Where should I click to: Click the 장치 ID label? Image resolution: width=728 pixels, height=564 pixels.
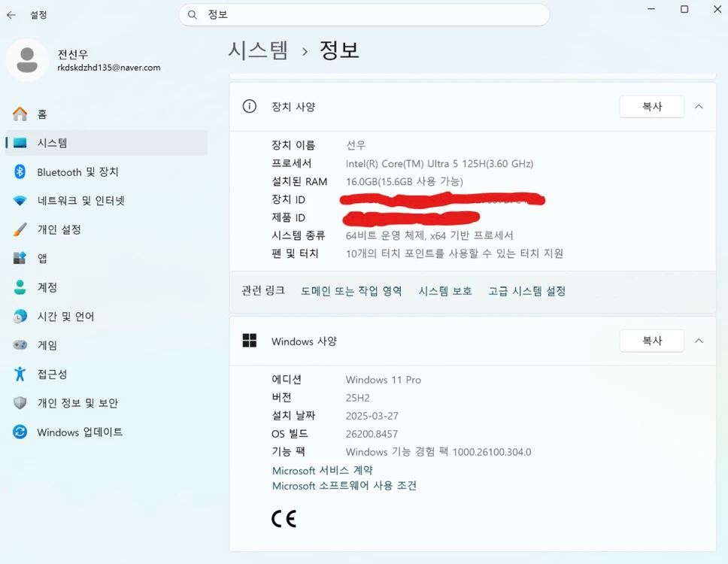click(288, 199)
